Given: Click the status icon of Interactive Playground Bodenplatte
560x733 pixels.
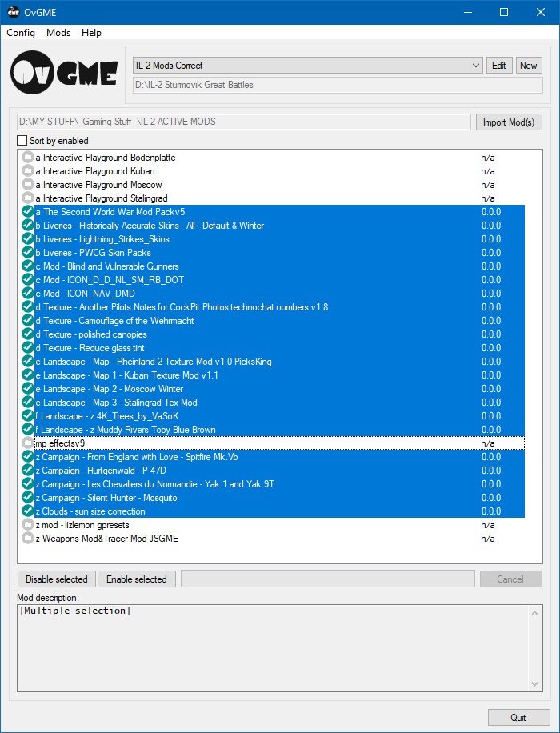Looking at the screenshot, I should [x=27, y=158].
